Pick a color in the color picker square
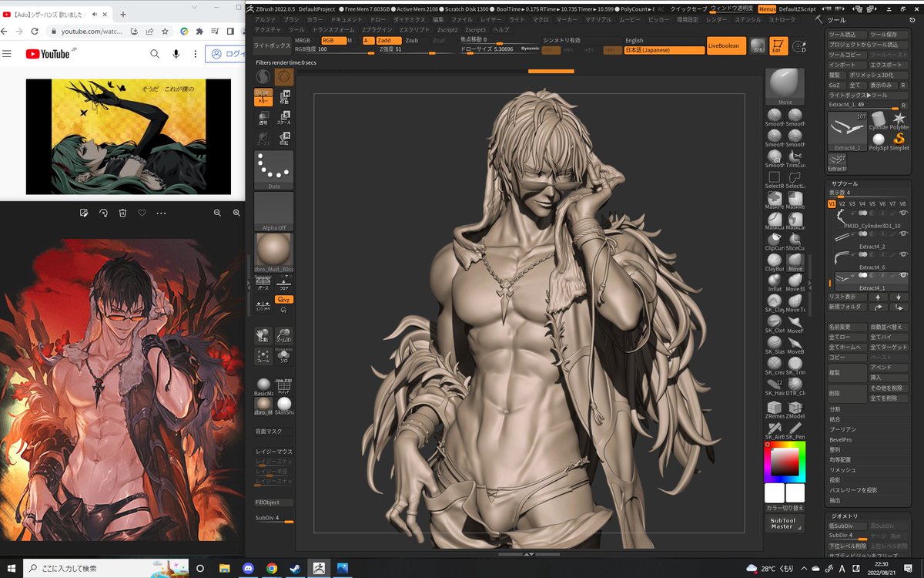 click(785, 462)
